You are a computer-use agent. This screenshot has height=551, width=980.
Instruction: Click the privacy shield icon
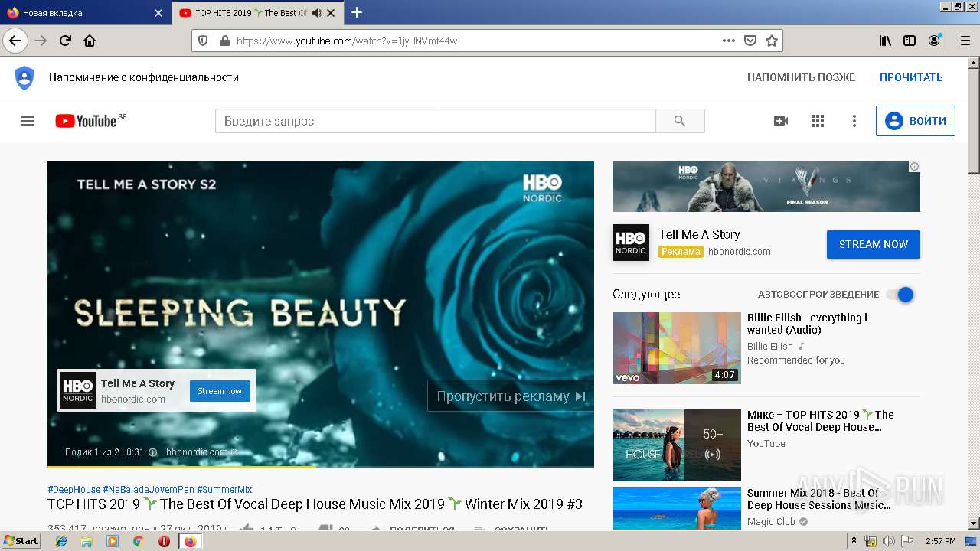click(24, 77)
